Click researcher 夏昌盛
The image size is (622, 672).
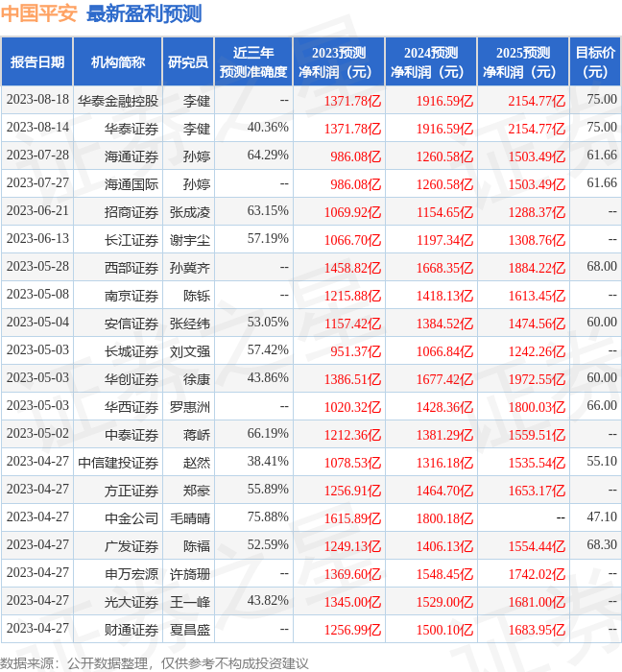point(190,630)
